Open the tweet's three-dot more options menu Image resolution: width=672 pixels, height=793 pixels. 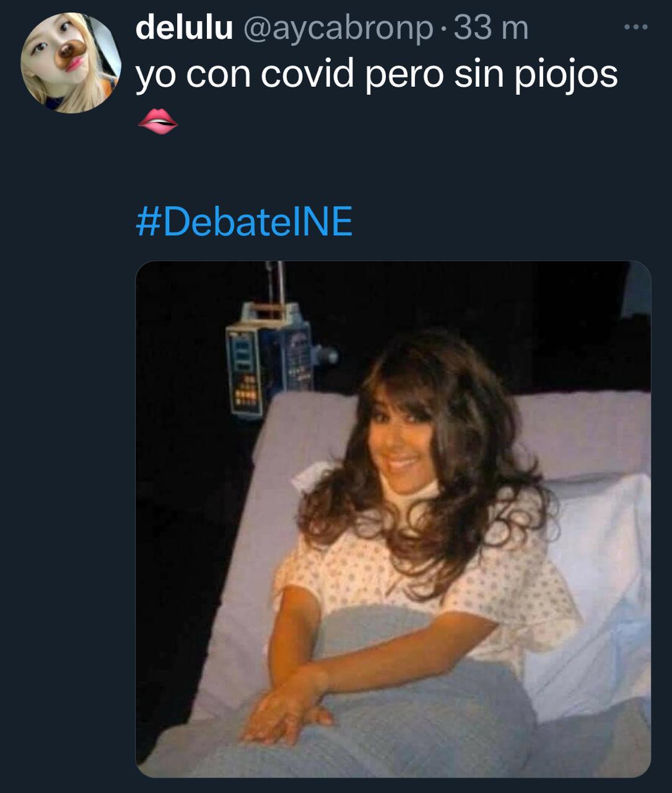pos(636,27)
